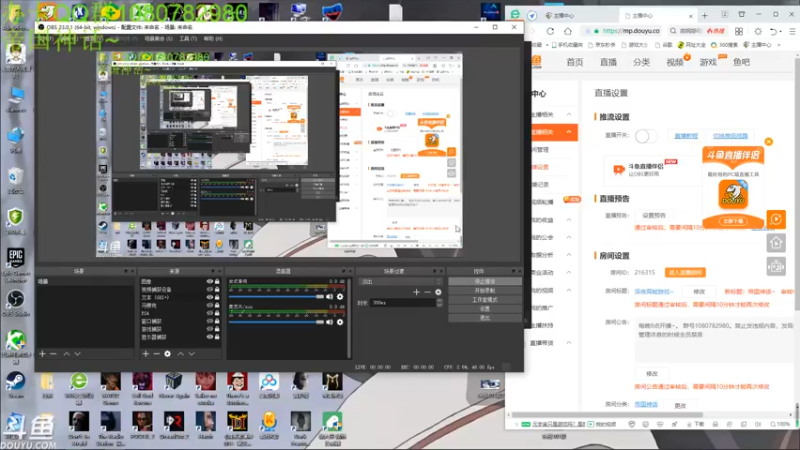800x450 pixels.
Task: Add a new scene in OBS Scenes panel
Action: pyautogui.click(x=42, y=354)
